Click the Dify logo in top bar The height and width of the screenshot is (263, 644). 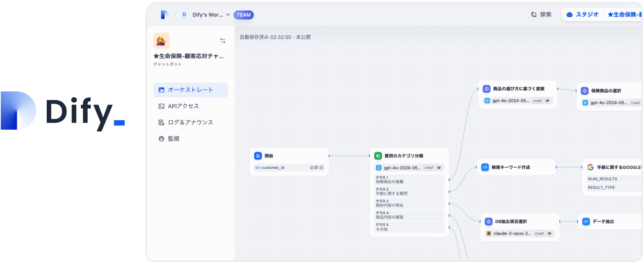164,15
